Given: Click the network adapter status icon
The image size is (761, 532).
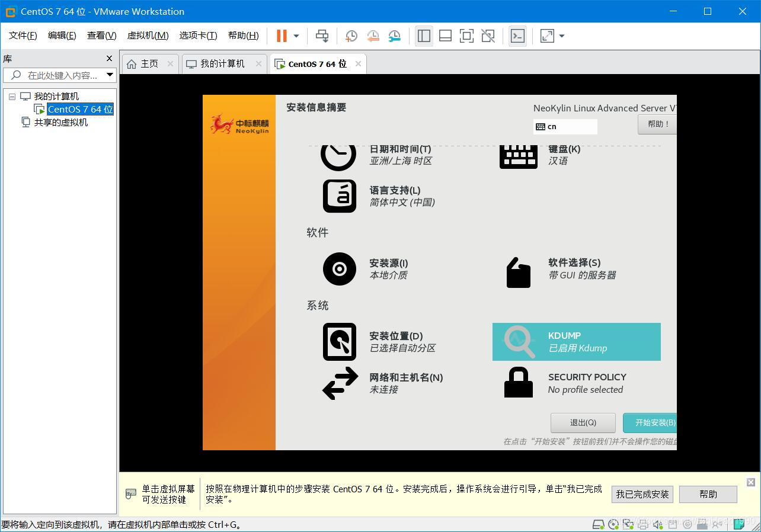Looking at the screenshot, I should click(628, 524).
